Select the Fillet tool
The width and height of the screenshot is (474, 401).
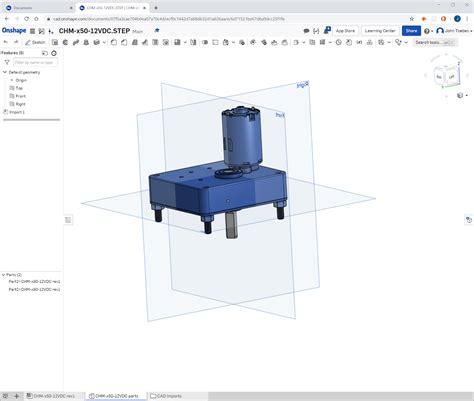pos(114,42)
